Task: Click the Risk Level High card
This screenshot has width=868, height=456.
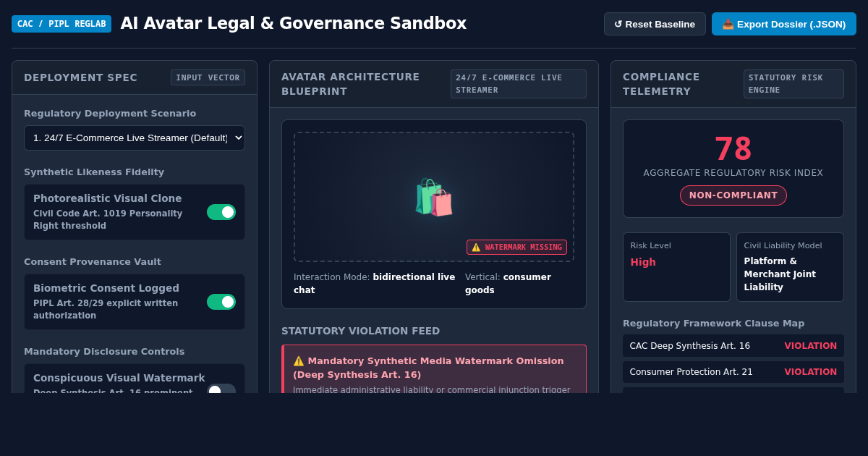Action: [x=676, y=267]
